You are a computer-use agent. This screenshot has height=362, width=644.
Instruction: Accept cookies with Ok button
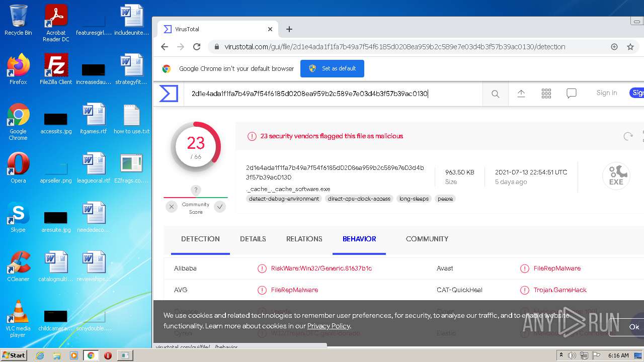click(x=634, y=327)
